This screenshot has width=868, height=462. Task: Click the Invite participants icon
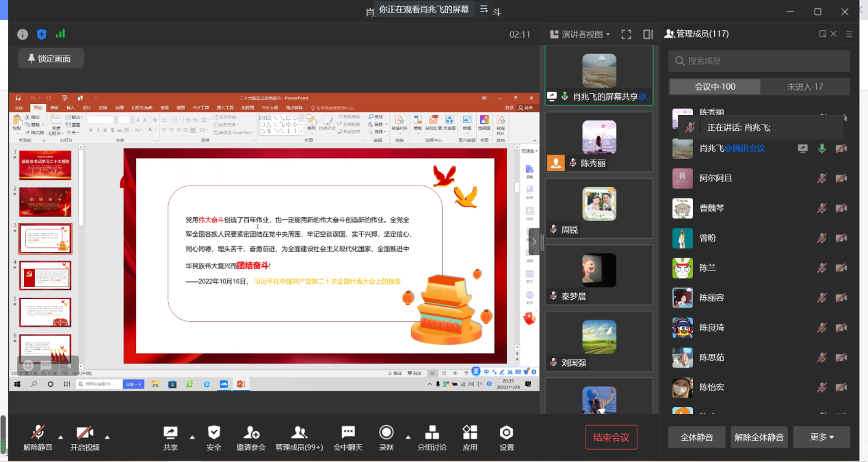click(252, 437)
